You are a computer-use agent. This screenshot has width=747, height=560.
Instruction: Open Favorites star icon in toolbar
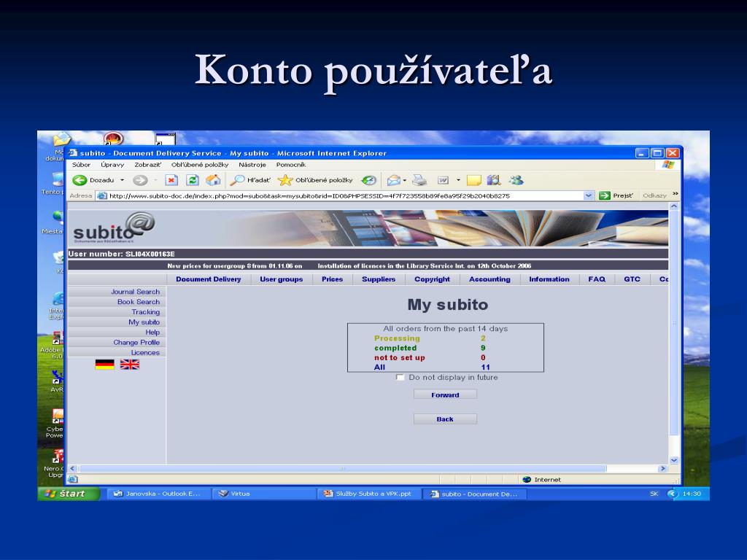(x=285, y=180)
